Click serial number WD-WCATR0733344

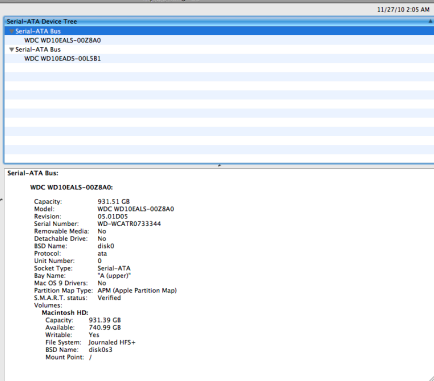click(x=129, y=224)
